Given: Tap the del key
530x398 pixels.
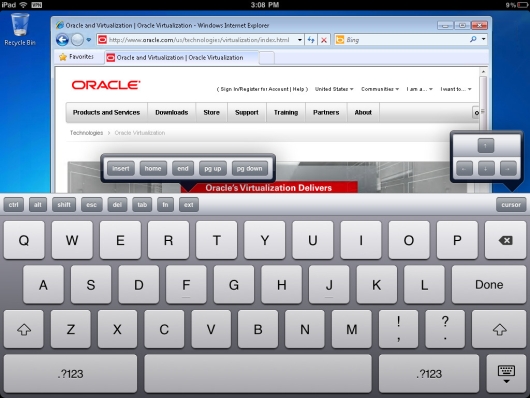Looking at the screenshot, I should click(x=117, y=205).
